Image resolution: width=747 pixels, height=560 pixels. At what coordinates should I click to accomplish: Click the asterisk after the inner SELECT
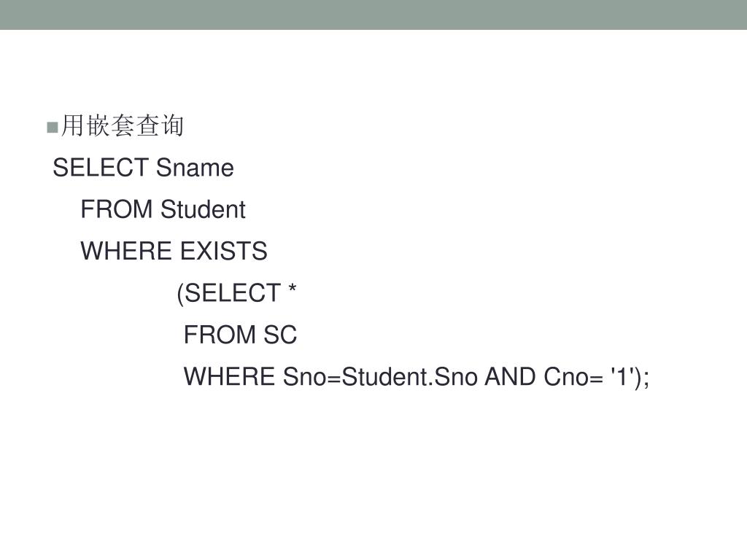click(x=292, y=289)
